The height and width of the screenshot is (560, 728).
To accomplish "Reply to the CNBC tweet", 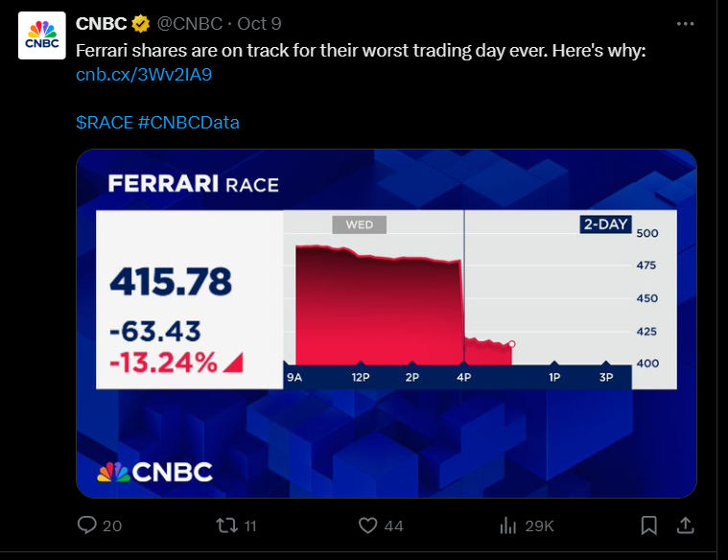I will [x=87, y=525].
